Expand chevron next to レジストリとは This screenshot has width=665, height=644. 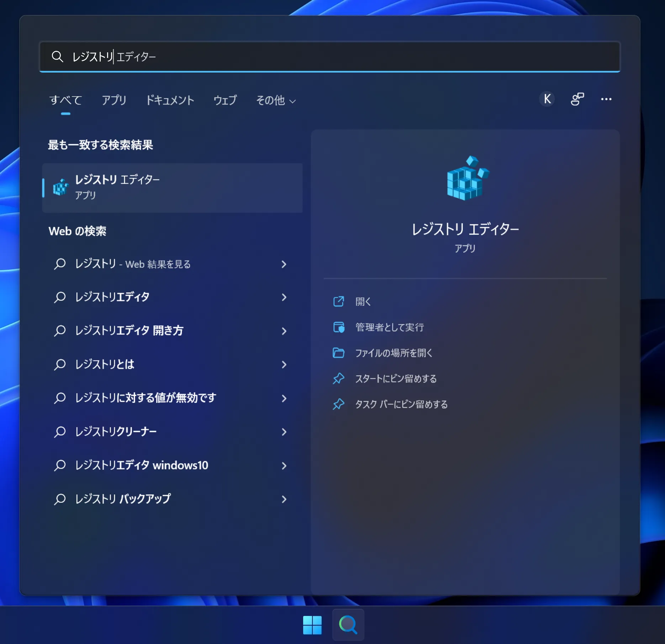[x=284, y=364]
